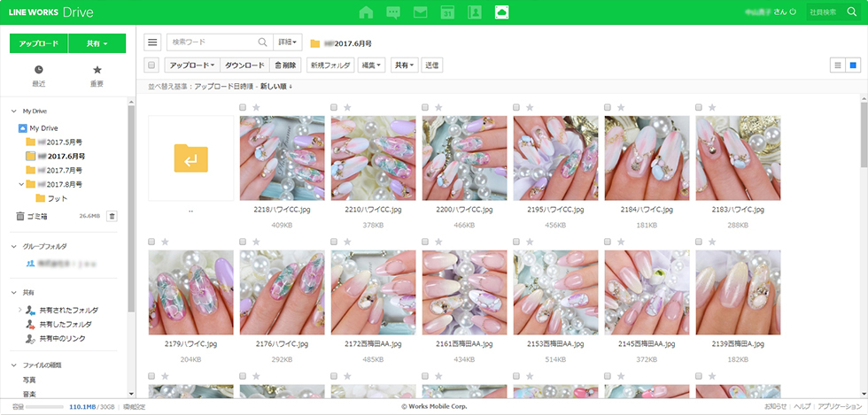Open the toolbar アップロード dropdown
Image resolution: width=868 pixels, height=415 pixels.
point(192,65)
